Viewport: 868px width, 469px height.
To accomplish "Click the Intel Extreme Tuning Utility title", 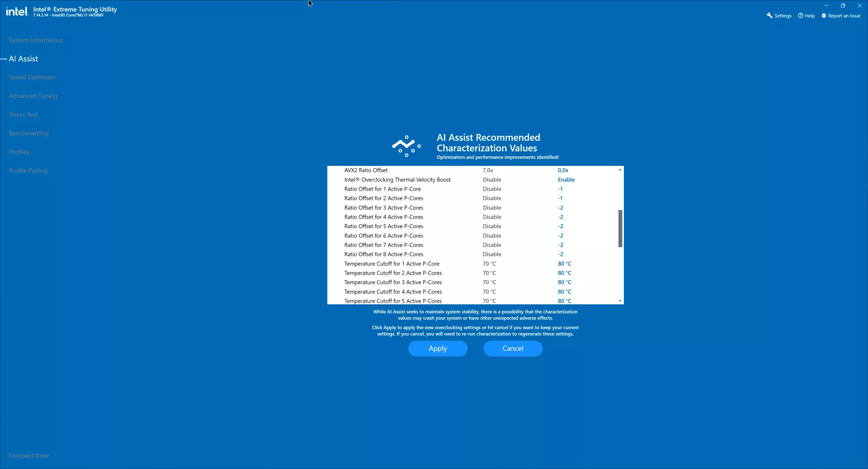I will coord(75,9).
